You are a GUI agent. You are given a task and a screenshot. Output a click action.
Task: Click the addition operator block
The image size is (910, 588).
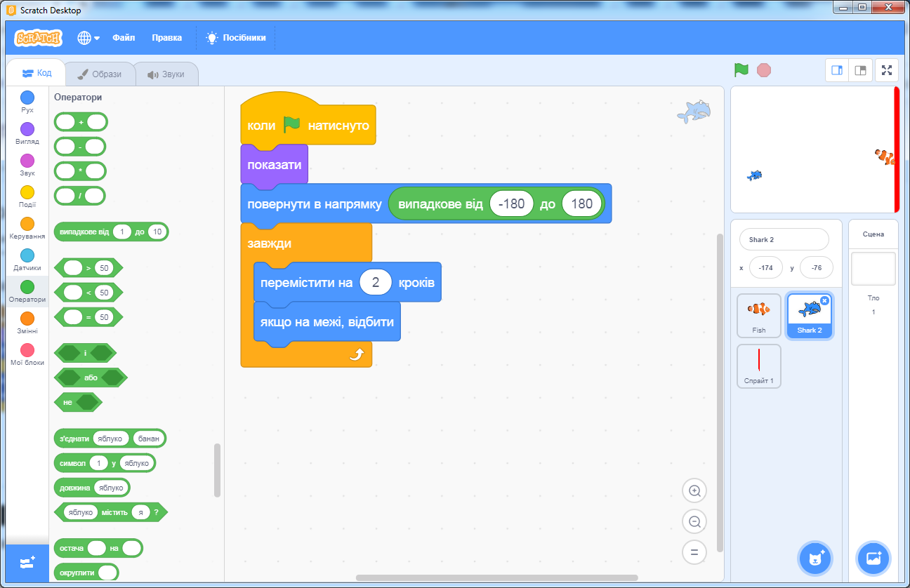(x=81, y=122)
